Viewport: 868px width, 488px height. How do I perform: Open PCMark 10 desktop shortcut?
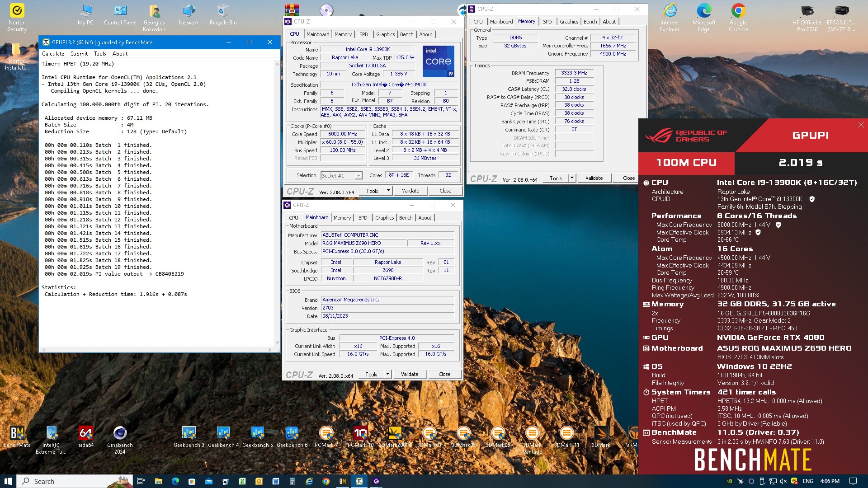pyautogui.click(x=360, y=437)
